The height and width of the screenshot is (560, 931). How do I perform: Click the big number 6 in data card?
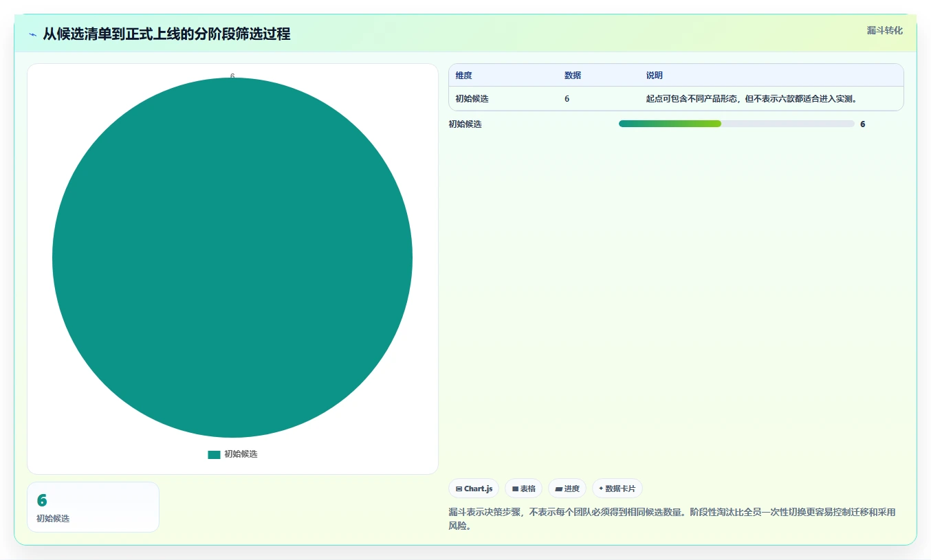pyautogui.click(x=42, y=501)
